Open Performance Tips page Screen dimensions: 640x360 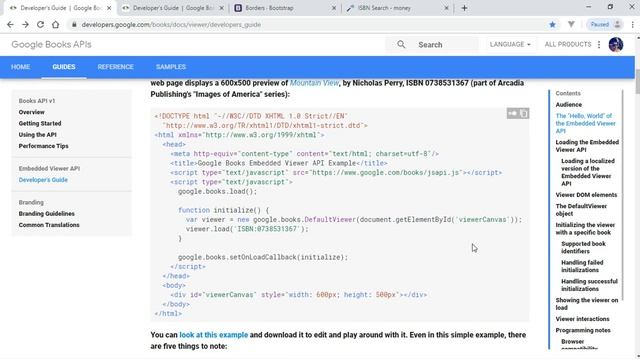[x=43, y=146]
